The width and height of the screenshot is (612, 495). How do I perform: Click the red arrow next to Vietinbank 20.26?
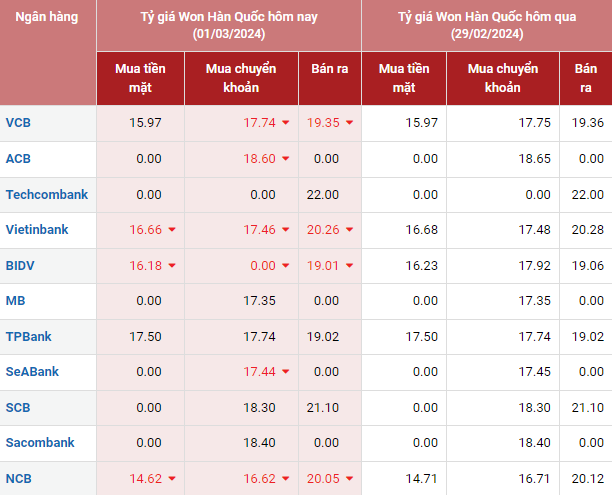[x=349, y=230]
